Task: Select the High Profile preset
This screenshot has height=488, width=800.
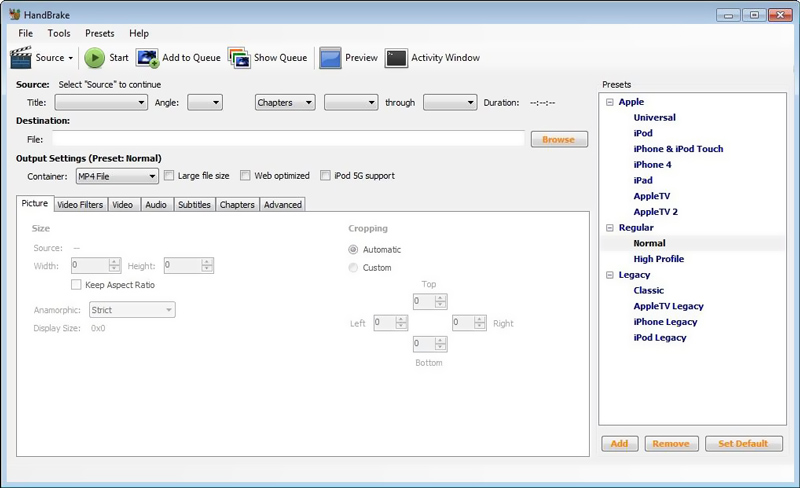Action: (x=658, y=259)
